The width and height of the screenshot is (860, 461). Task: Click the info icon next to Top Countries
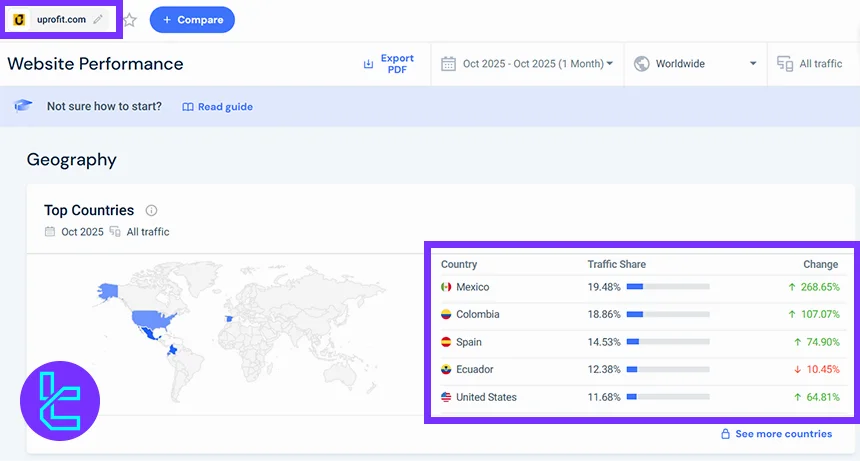[x=152, y=211]
